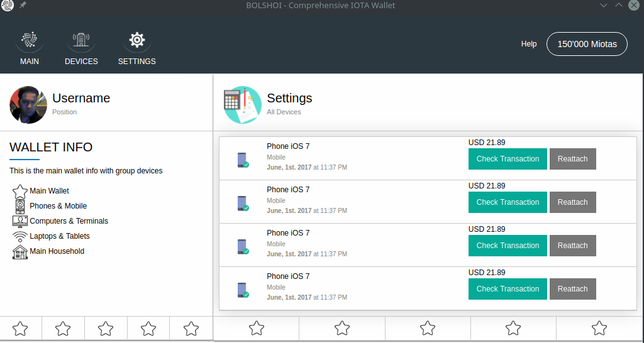Click Reattach in the fourth device row
Screen dimensions: 644x343
click(x=573, y=289)
